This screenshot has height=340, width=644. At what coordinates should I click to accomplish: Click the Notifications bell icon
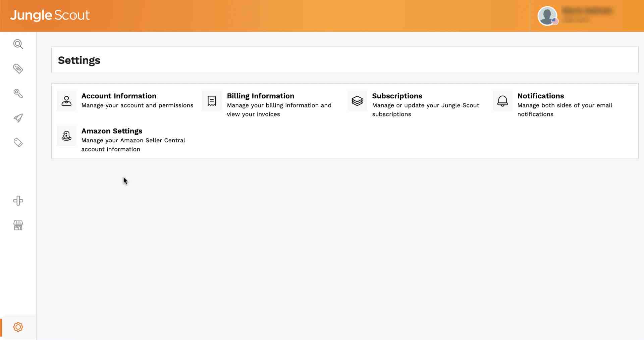502,101
